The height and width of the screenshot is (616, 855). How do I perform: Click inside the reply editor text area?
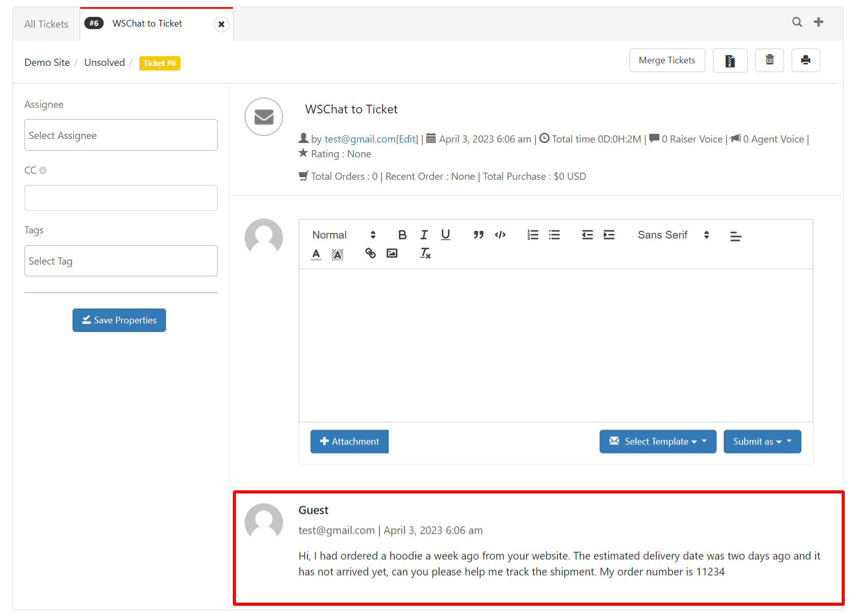pos(556,345)
